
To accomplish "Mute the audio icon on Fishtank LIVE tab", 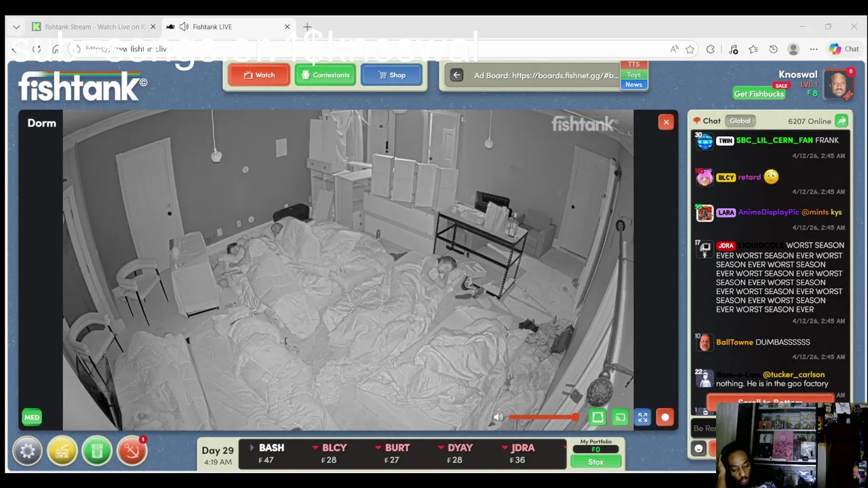I will click(184, 27).
